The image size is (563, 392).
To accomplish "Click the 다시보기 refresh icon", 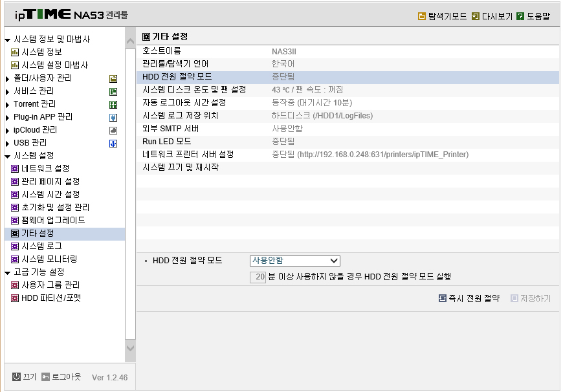I will click(476, 16).
